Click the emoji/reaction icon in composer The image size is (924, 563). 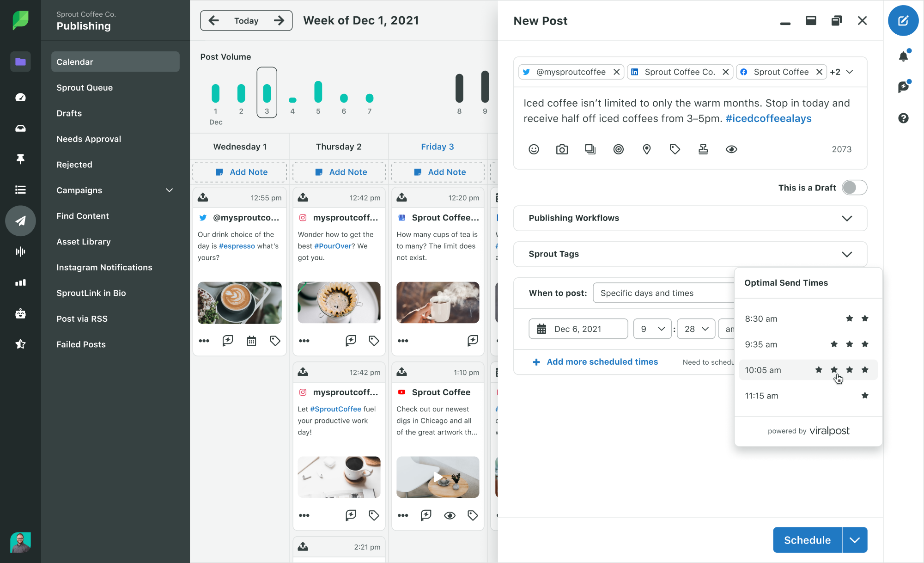(x=533, y=149)
